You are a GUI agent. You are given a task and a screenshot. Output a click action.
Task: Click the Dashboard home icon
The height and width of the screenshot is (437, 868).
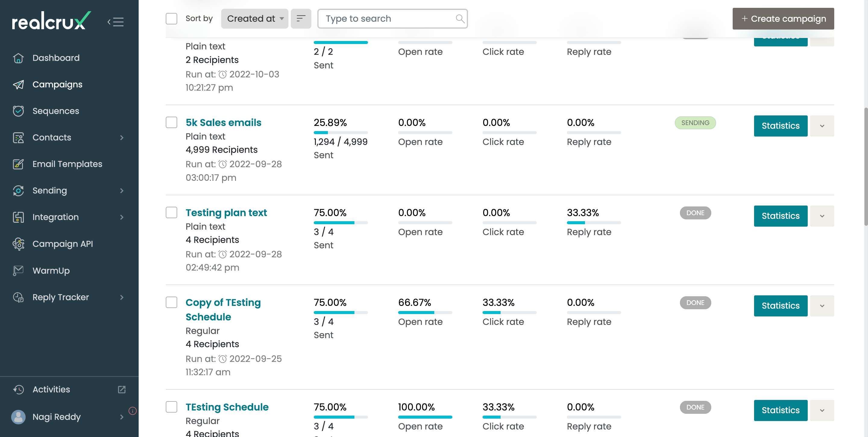pos(18,58)
